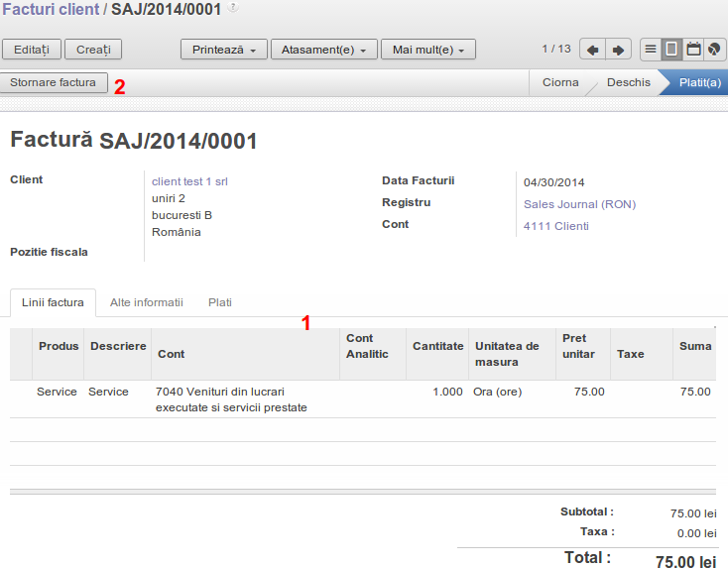Click the bucuresti B address line
Screen dimensions: 728x568
coord(182,215)
